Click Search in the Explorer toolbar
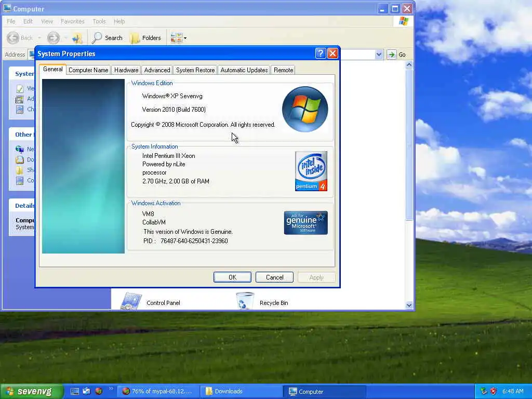 (x=107, y=37)
